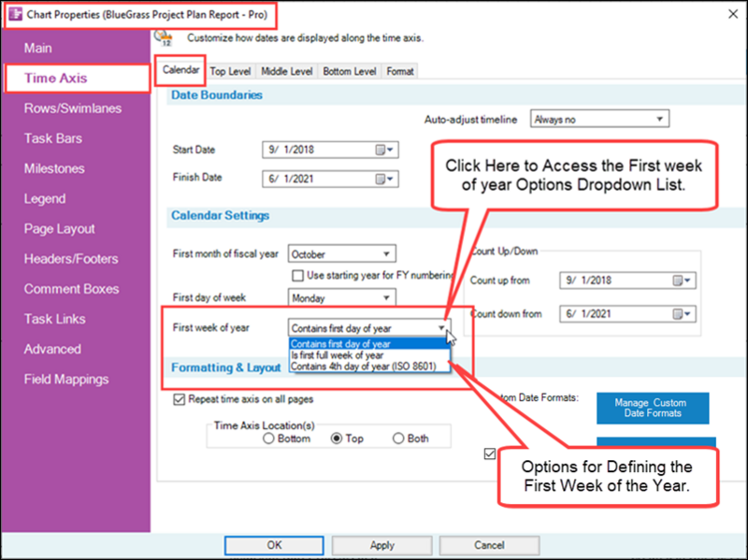Click the Apply button
The image size is (748, 560).
[382, 545]
